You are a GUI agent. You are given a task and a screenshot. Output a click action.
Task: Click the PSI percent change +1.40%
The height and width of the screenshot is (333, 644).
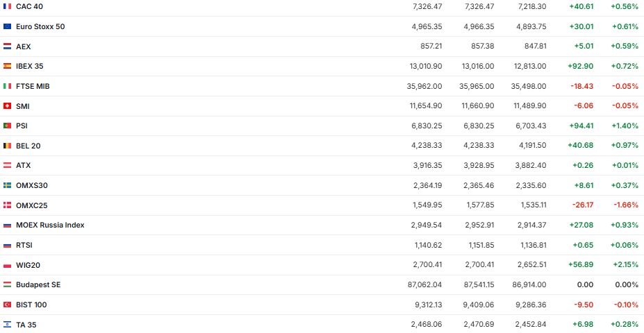(x=624, y=126)
